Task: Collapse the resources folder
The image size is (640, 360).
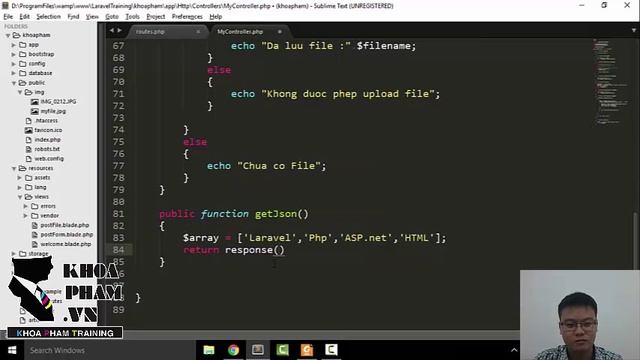Action: [x=14, y=168]
